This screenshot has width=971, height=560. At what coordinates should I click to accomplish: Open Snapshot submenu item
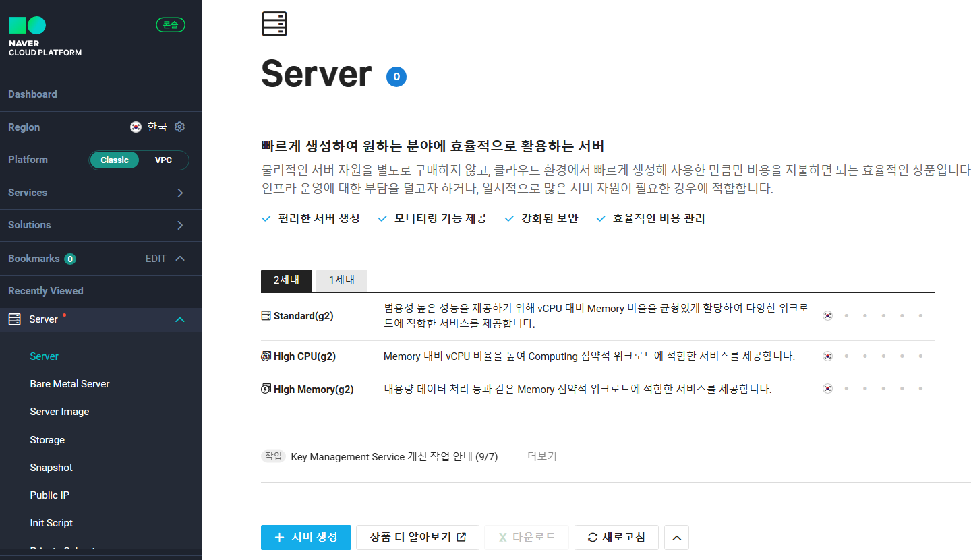[x=51, y=468]
